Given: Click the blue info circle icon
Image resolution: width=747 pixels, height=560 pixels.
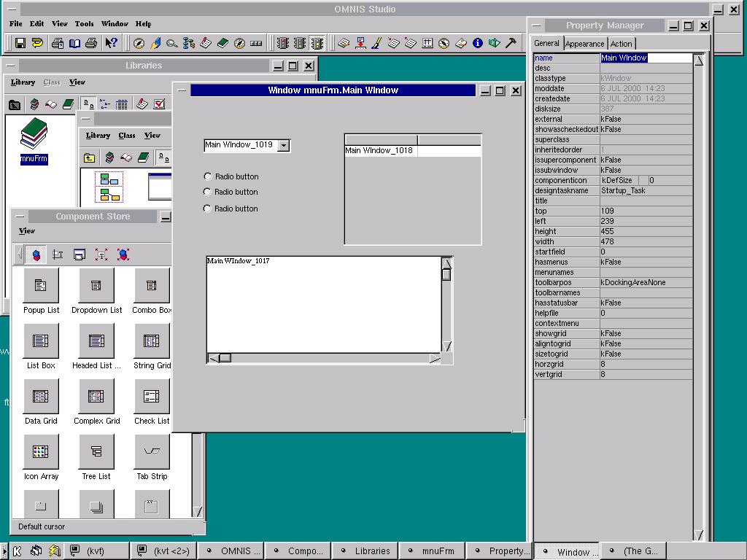Looking at the screenshot, I should pos(478,43).
